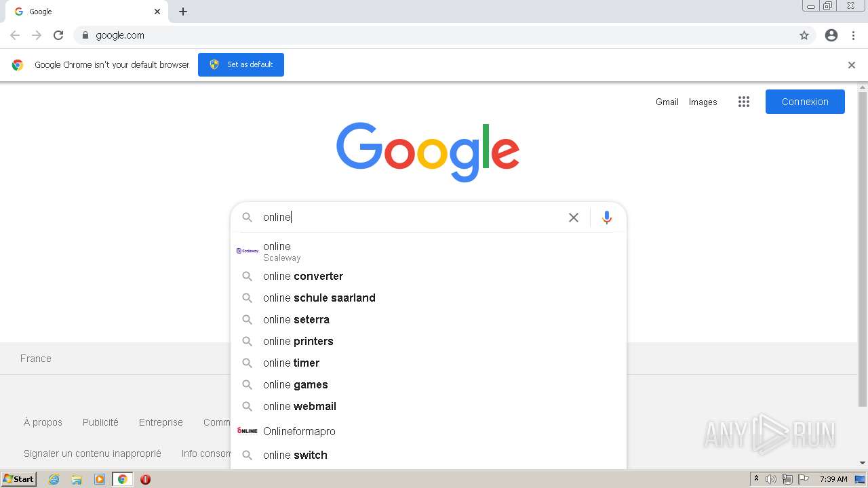Select suggestion 'online schule saarland'
Screen dimensions: 868x488
click(429, 298)
